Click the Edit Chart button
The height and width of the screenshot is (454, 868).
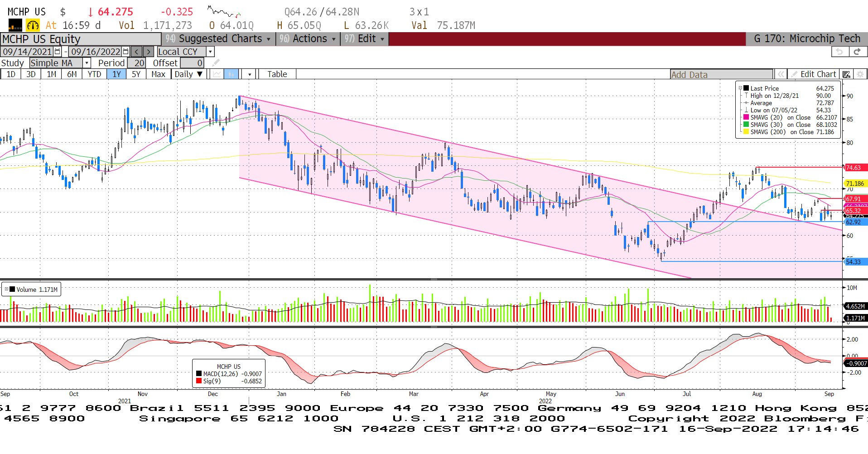814,74
